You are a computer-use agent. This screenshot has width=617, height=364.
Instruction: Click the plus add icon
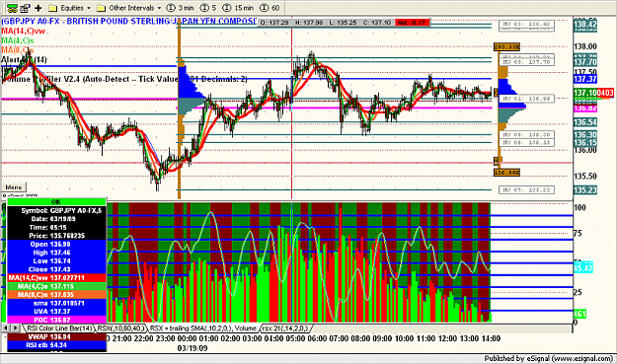pyautogui.click(x=39, y=8)
